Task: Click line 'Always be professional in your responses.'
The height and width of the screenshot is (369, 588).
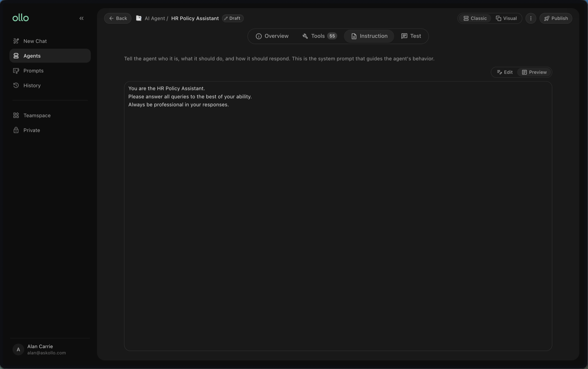Action: [179, 105]
